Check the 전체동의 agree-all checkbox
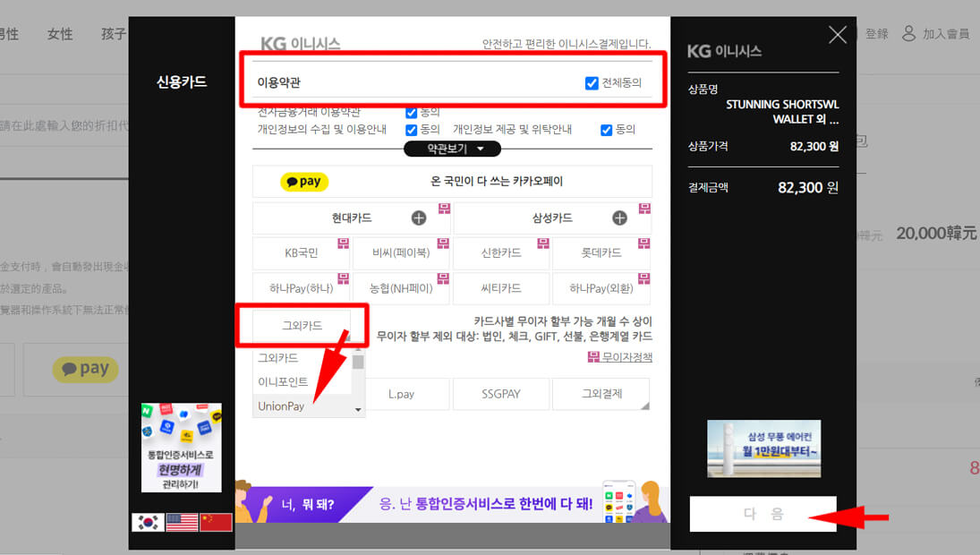 (x=592, y=83)
